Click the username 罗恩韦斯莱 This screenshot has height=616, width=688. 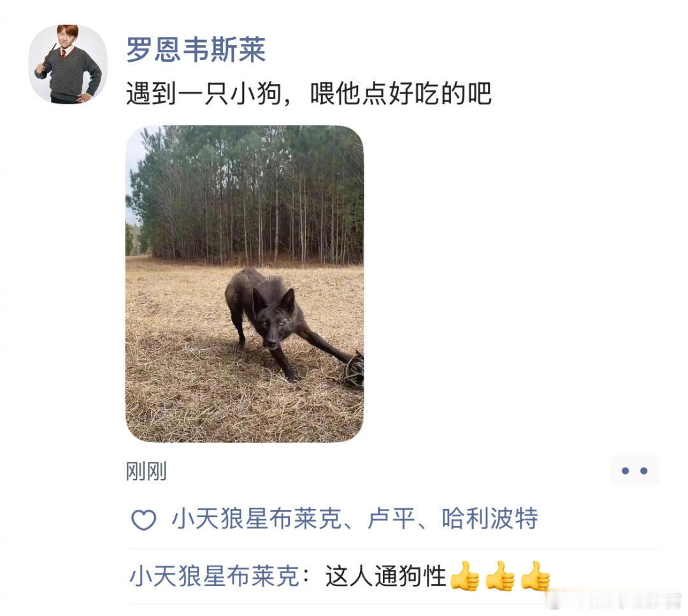(x=196, y=50)
